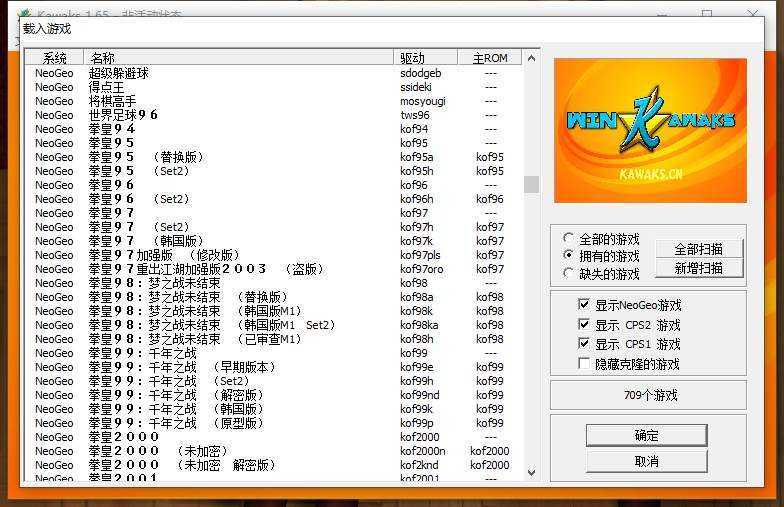Image resolution: width=784 pixels, height=507 pixels.
Task: Click the 全部扫描 button
Action: tap(698, 248)
